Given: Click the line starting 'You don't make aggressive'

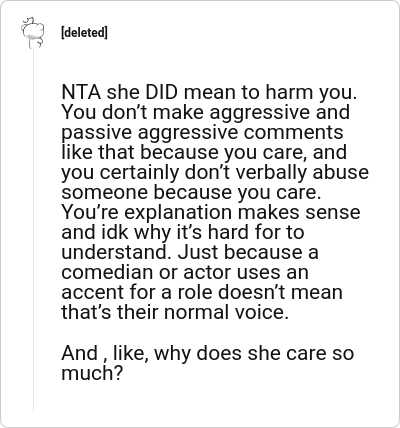Looking at the screenshot, I should click(x=206, y=112).
